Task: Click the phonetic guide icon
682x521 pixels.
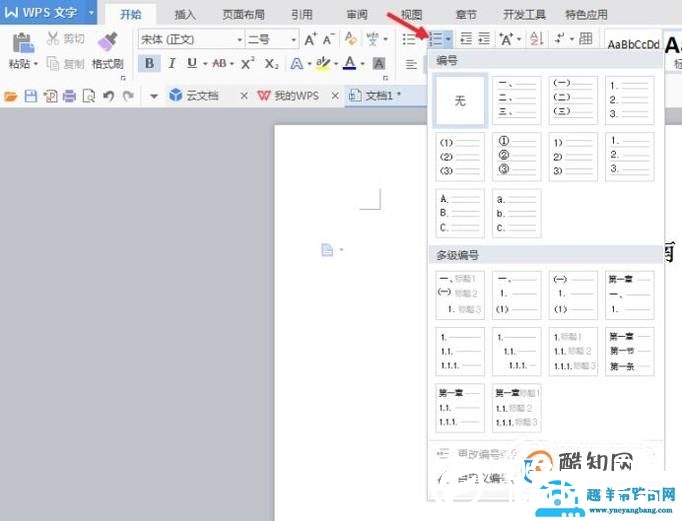Action: coord(372,39)
